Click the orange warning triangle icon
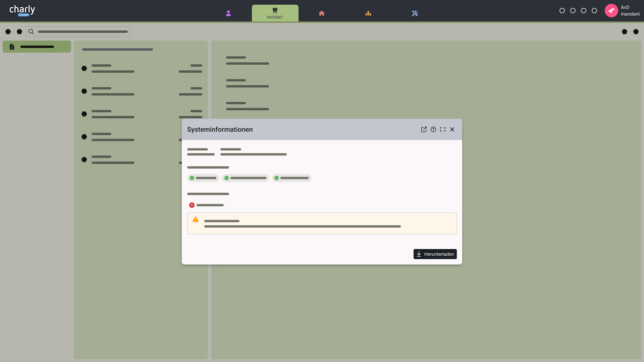Screen dimensions: 644x362 [x=196, y=220]
